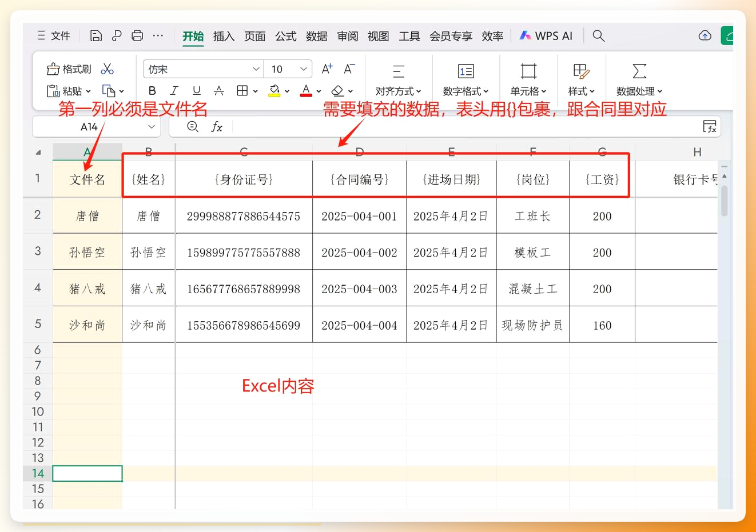Click the zoom magnifier in formula bar
The image size is (756, 532).
pos(193,127)
